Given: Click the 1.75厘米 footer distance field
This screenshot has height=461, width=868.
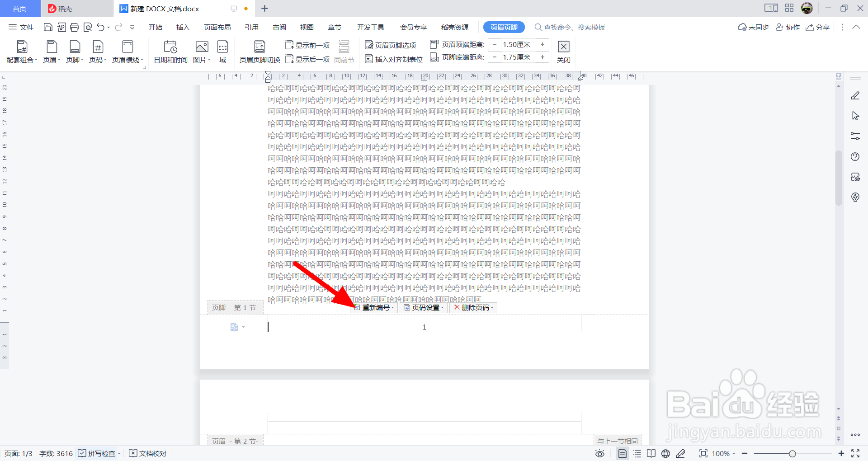Looking at the screenshot, I should 517,57.
